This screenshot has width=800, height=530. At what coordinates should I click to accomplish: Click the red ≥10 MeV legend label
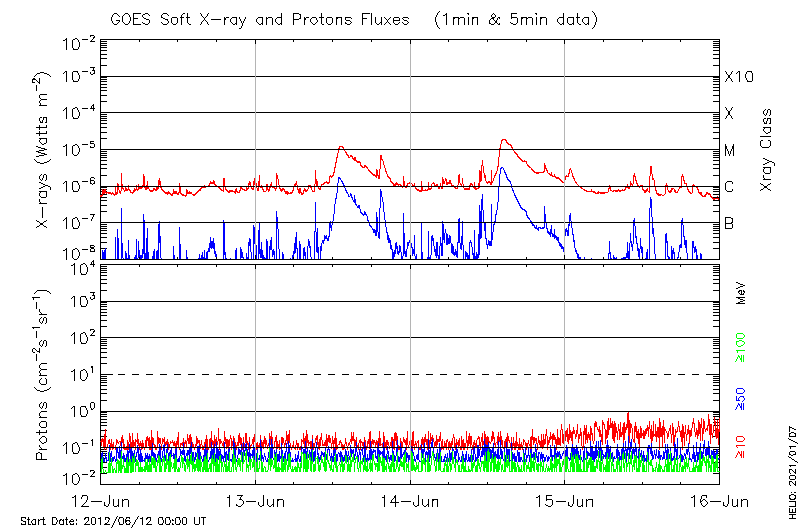pos(741,446)
